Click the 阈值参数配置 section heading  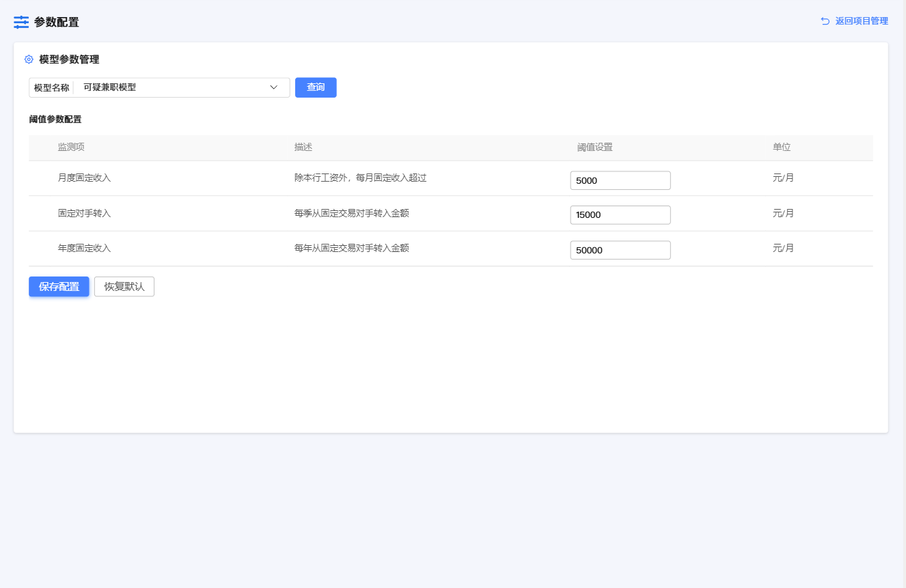[x=55, y=120]
